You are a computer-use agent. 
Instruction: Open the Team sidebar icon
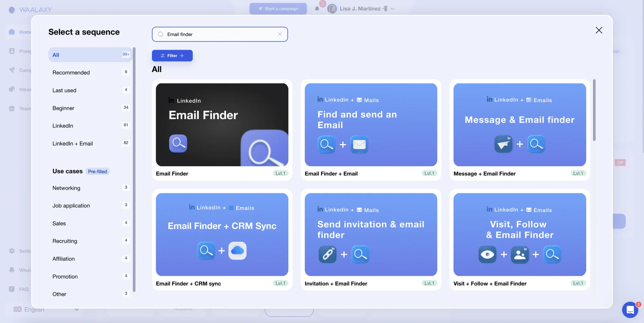[12, 108]
